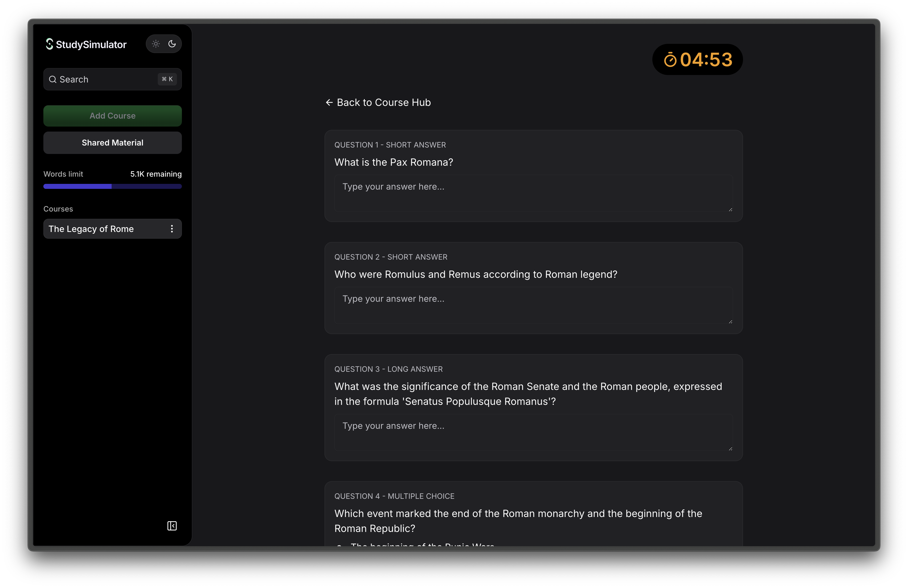The image size is (908, 588).
Task: Click the search magnifier icon
Action: pos(53,79)
